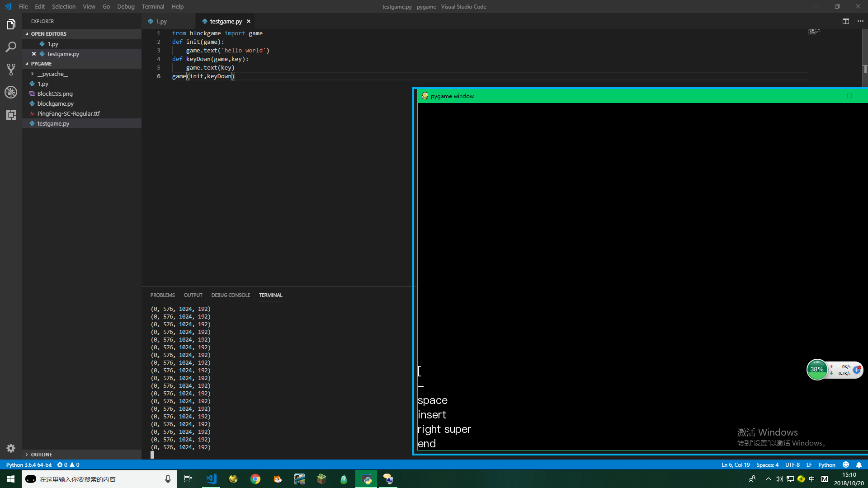This screenshot has height=488, width=868.
Task: Open the Source Control view
Action: pos(11,70)
